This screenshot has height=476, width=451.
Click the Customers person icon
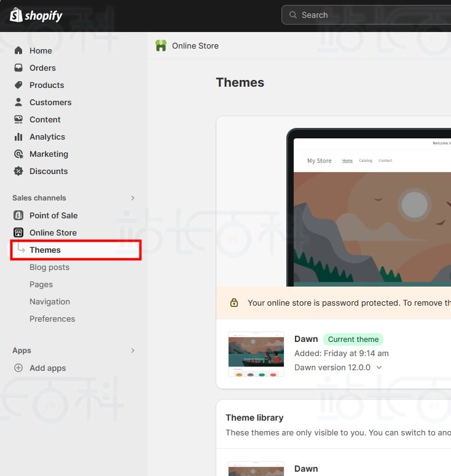[18, 102]
